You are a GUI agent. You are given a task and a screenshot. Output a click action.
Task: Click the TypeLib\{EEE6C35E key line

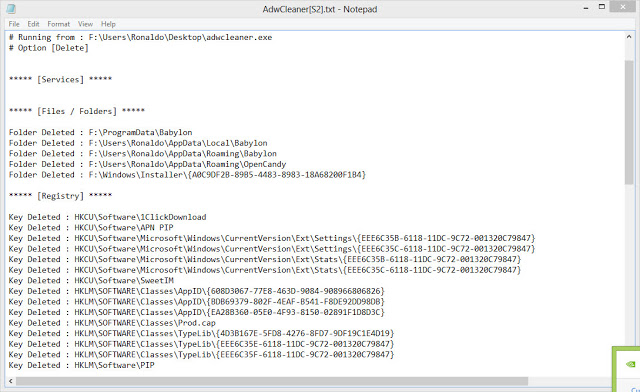202,344
